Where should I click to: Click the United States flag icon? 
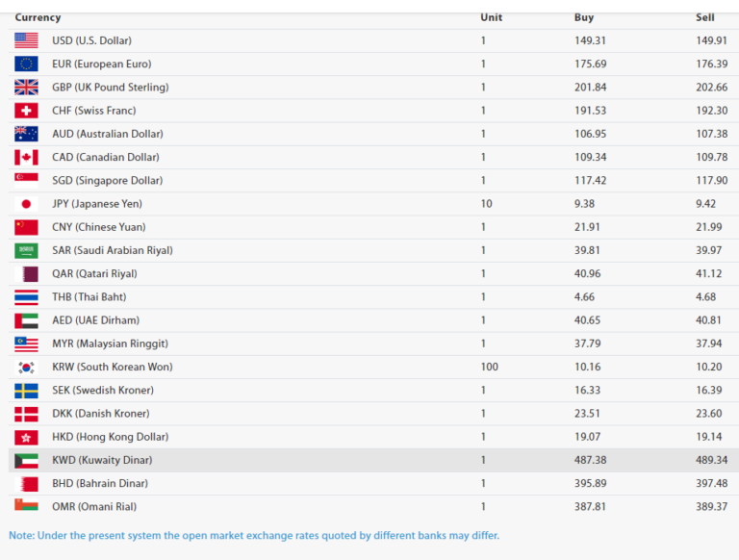(x=26, y=40)
